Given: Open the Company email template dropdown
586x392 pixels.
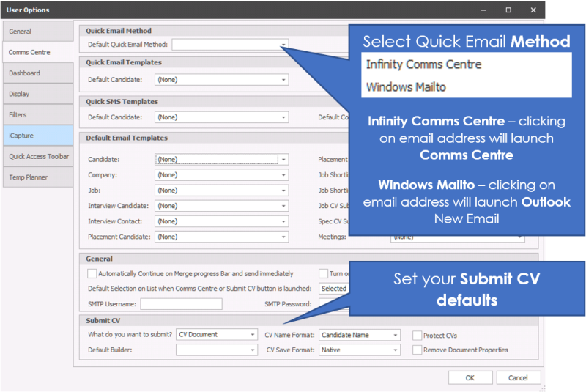Looking at the screenshot, I should click(283, 175).
